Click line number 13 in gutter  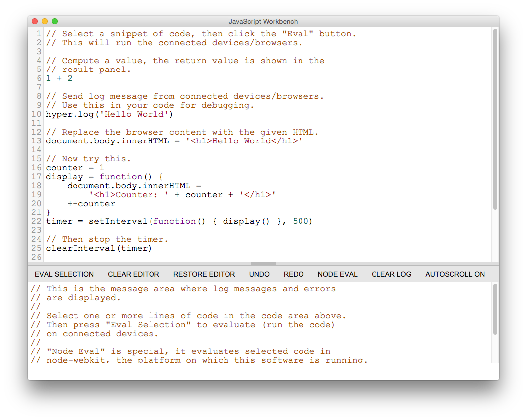[37, 141]
